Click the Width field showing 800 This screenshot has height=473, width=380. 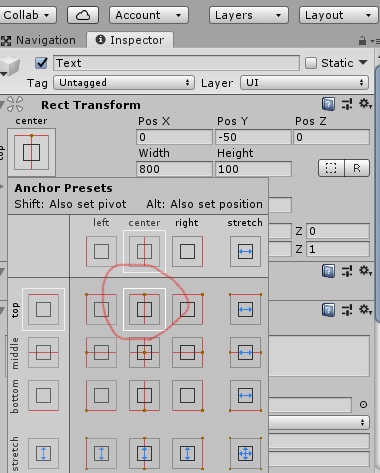click(174, 169)
